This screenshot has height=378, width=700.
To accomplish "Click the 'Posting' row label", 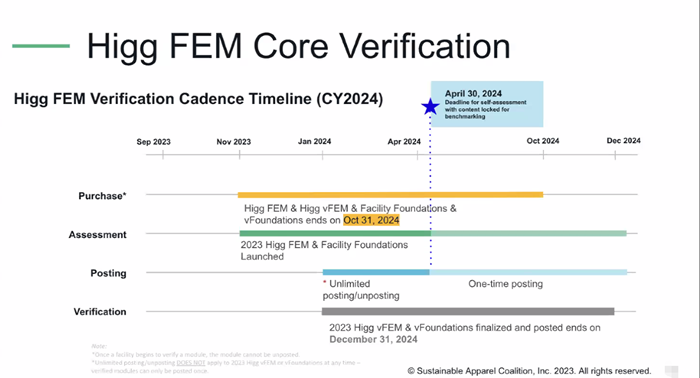I will click(108, 273).
